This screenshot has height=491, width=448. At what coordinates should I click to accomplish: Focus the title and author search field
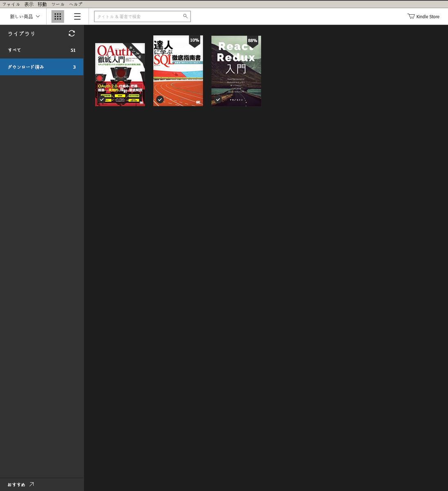[142, 16]
